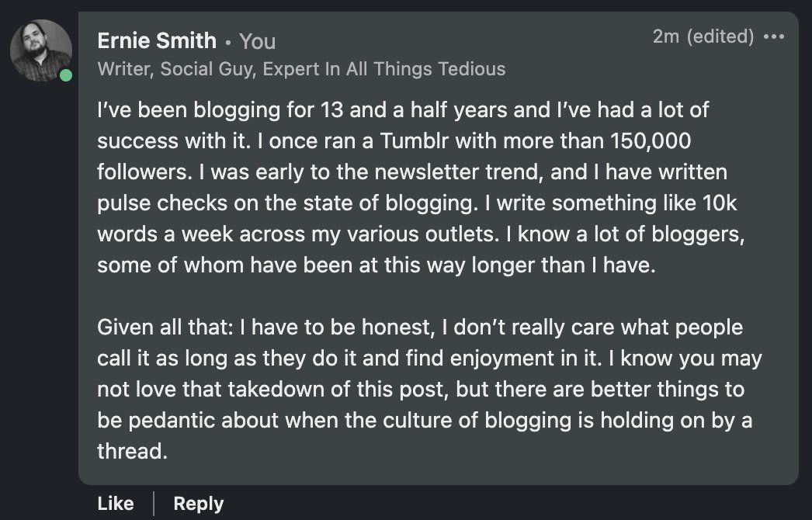This screenshot has height=520, width=812.
Task: Click the final word "thread."
Action: (x=132, y=451)
